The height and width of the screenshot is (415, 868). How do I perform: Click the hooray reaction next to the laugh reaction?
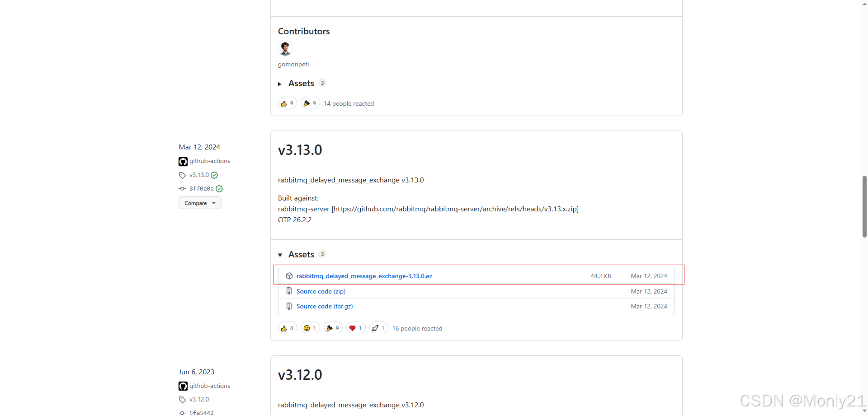[333, 328]
